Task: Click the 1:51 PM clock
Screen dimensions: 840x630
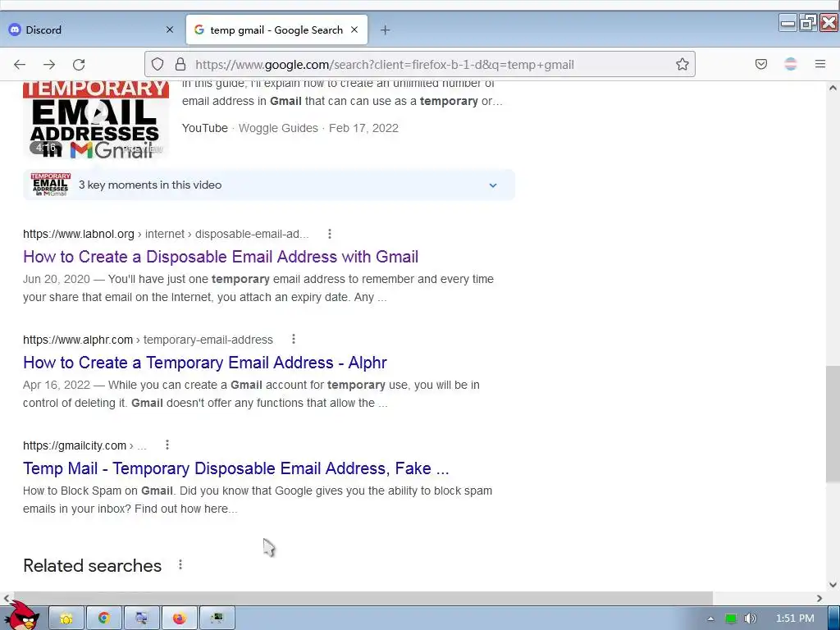Action: [x=795, y=619]
